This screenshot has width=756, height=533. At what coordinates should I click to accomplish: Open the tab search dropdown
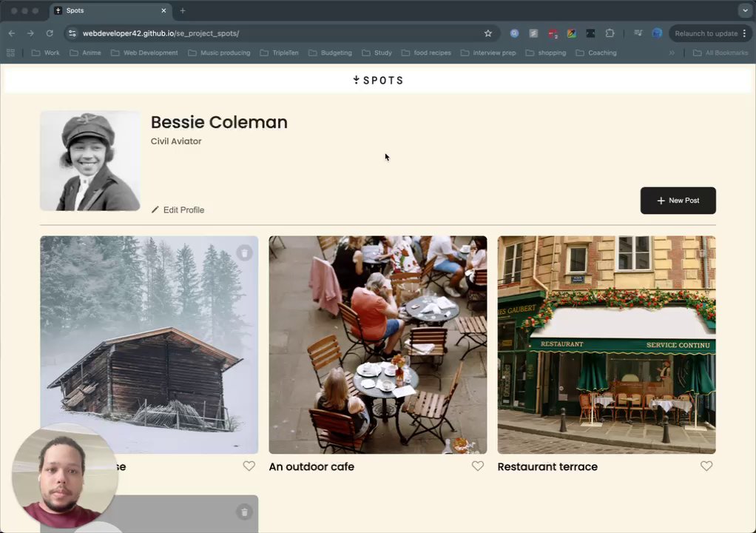point(745,10)
